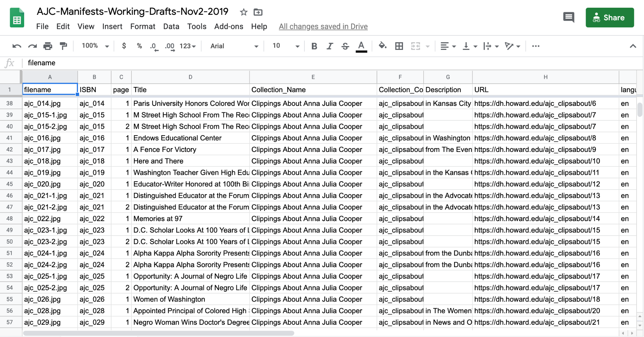
Task: Format as currency dollar sign
Action: (124, 46)
